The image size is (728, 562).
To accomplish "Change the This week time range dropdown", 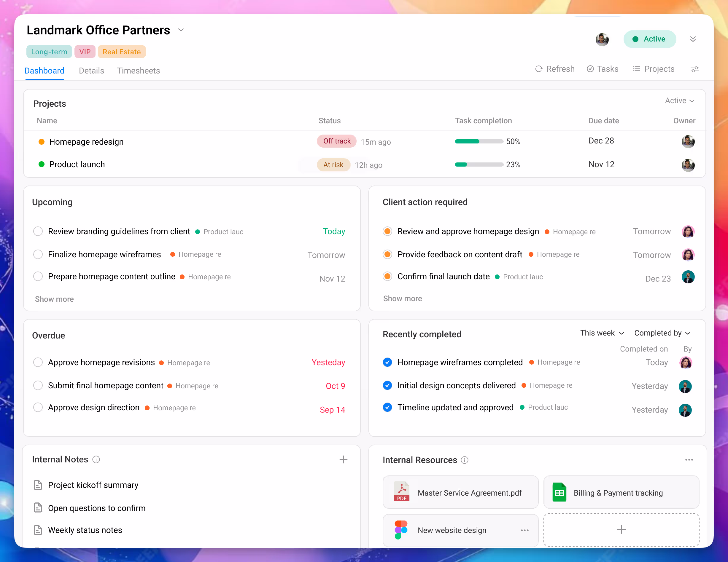I will (602, 333).
